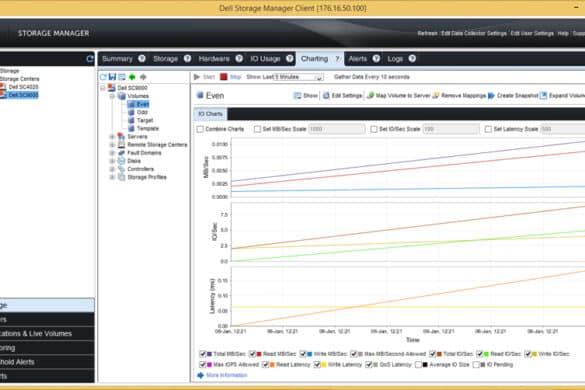Click Refresh link in header

tap(427, 33)
